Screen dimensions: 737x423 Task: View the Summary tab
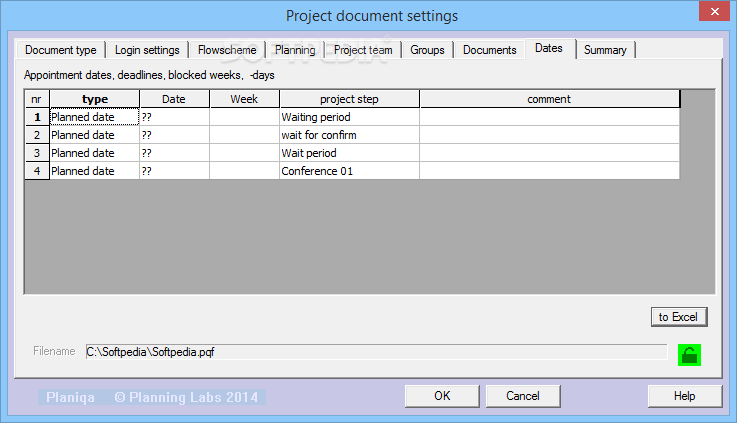click(605, 50)
